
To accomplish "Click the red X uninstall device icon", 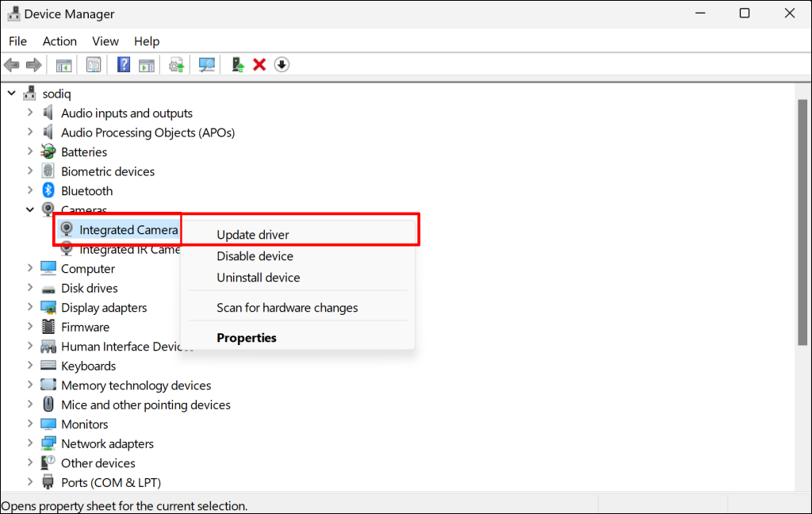I will (259, 65).
